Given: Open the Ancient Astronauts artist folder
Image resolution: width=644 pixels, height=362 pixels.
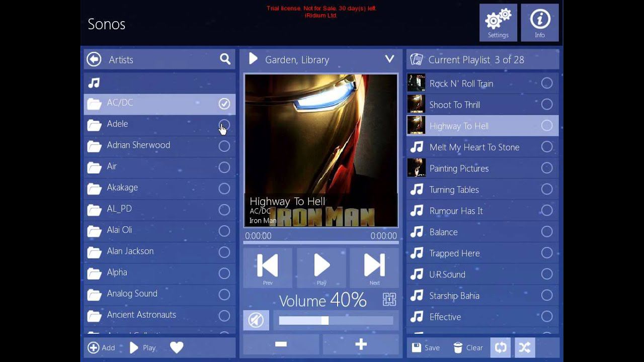Looking at the screenshot, I should [159, 315].
